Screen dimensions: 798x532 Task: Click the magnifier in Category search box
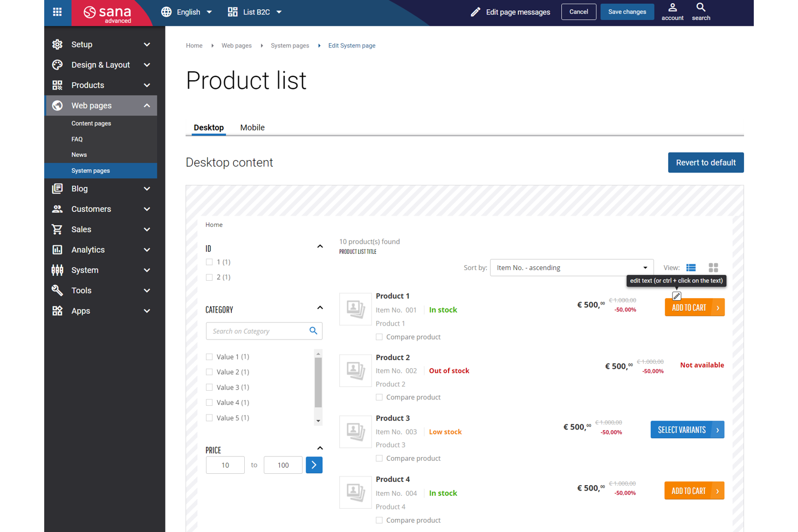click(x=313, y=330)
